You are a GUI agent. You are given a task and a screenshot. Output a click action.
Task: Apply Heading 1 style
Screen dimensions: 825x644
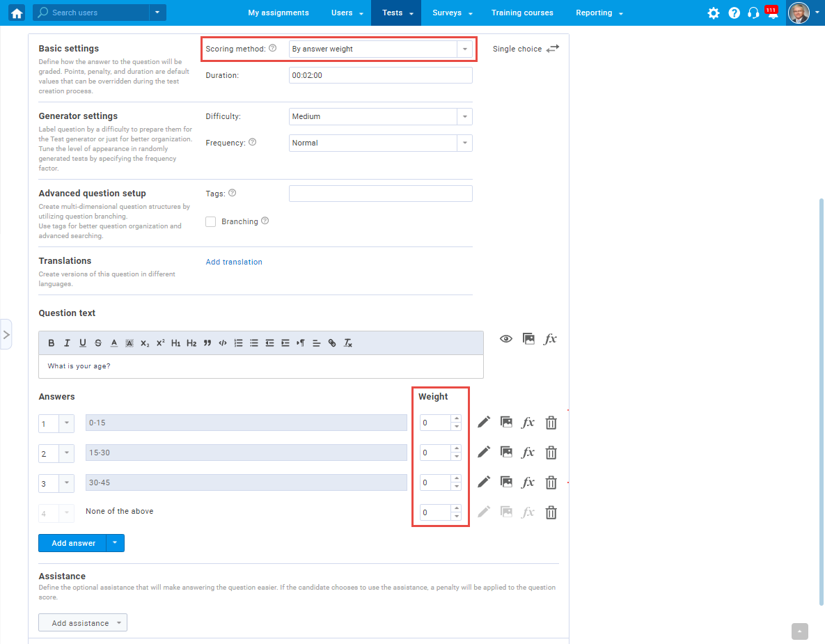[175, 343]
